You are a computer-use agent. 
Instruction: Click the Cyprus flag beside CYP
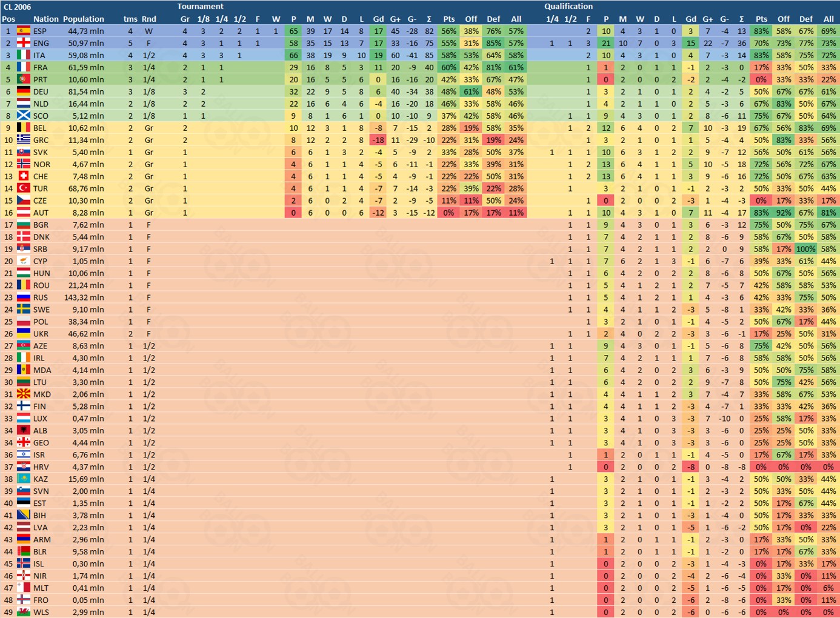pos(24,261)
